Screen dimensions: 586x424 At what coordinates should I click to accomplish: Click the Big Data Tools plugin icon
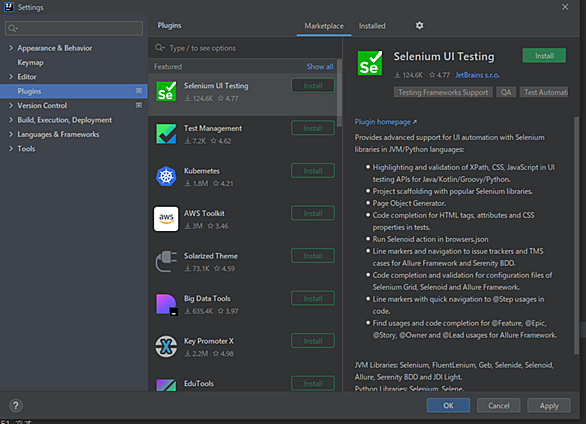click(166, 304)
